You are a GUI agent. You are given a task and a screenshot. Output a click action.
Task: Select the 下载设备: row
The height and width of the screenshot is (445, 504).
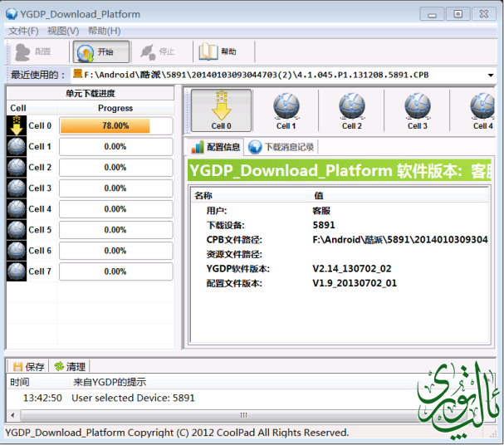(x=340, y=225)
